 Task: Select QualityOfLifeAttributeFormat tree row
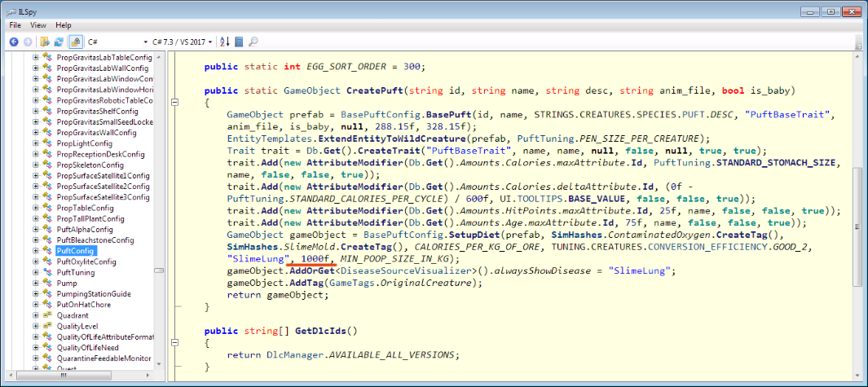104,336
